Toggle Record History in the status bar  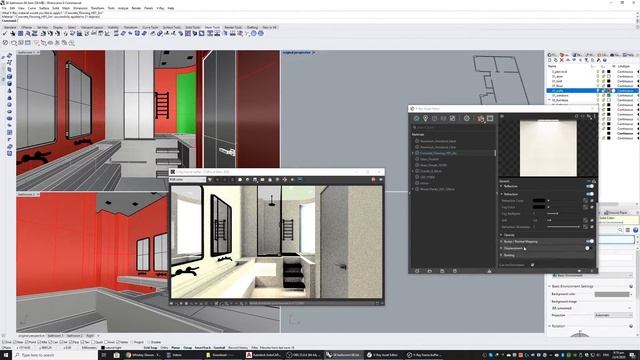tap(238, 348)
